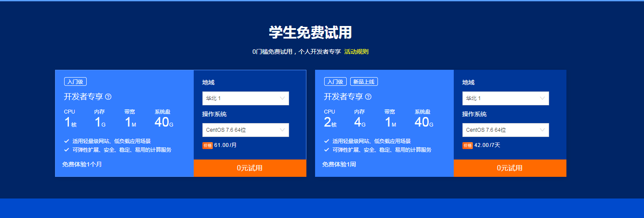644x218 pixels.
Task: Click the 61.00/月 price value
Action: (225, 145)
